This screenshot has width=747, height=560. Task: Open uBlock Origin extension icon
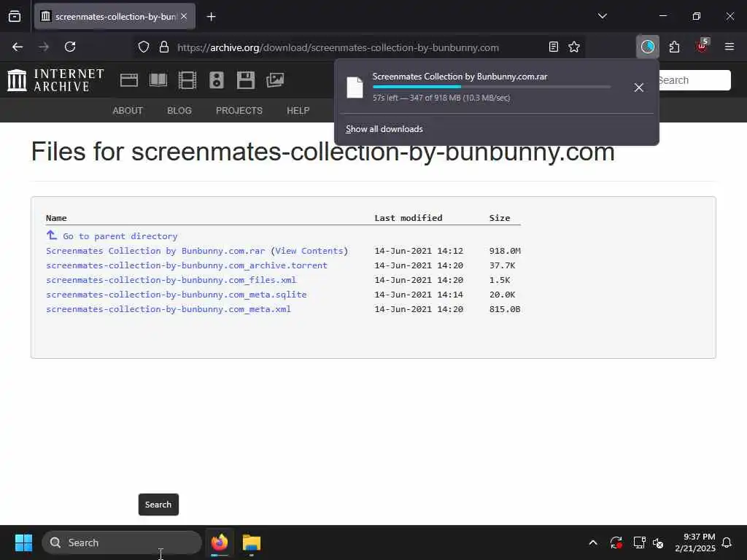[702, 46]
